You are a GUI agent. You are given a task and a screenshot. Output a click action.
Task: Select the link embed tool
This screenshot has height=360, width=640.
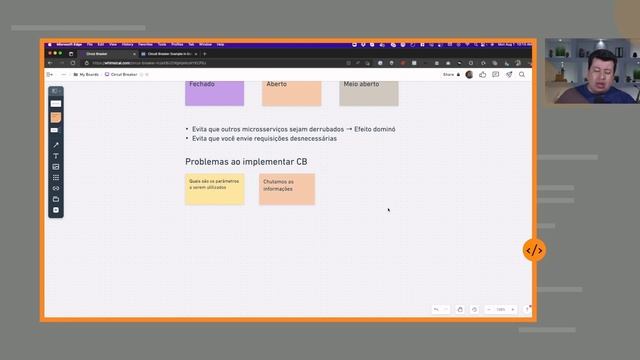click(x=56, y=188)
